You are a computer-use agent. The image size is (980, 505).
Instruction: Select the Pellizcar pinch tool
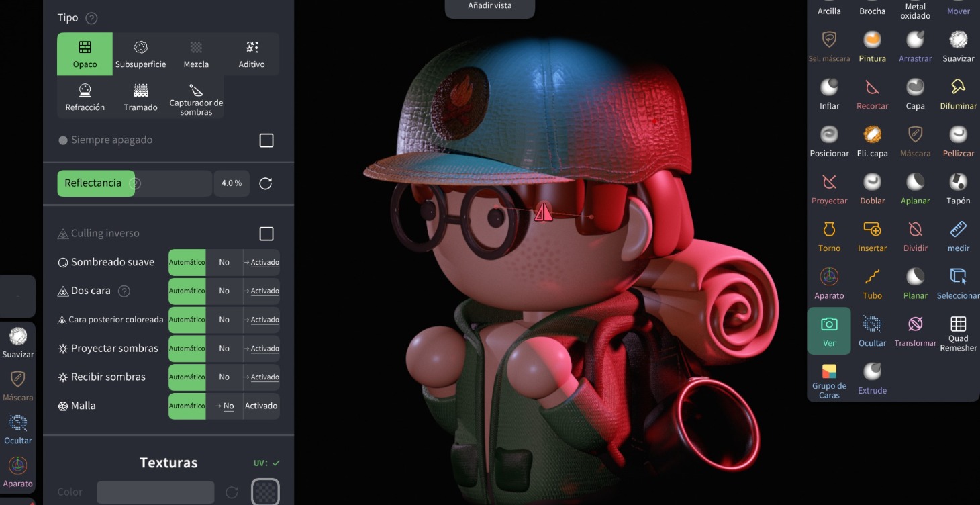pos(958,142)
